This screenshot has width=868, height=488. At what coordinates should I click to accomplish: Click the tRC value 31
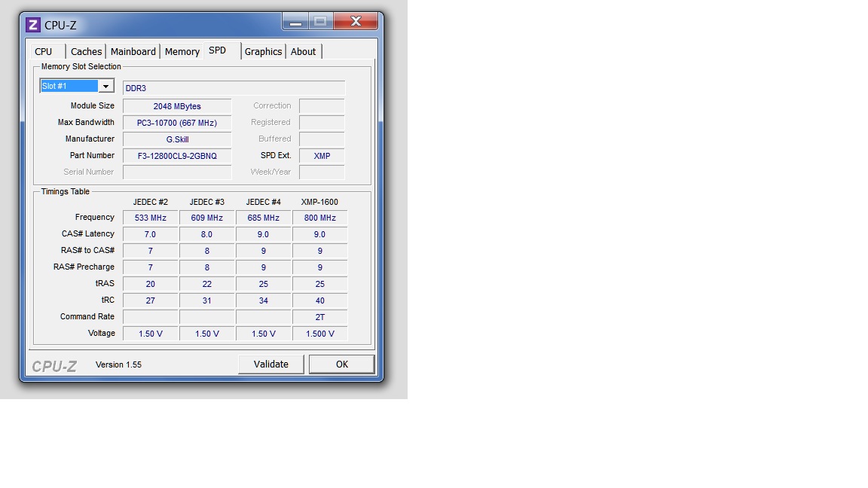coord(207,301)
